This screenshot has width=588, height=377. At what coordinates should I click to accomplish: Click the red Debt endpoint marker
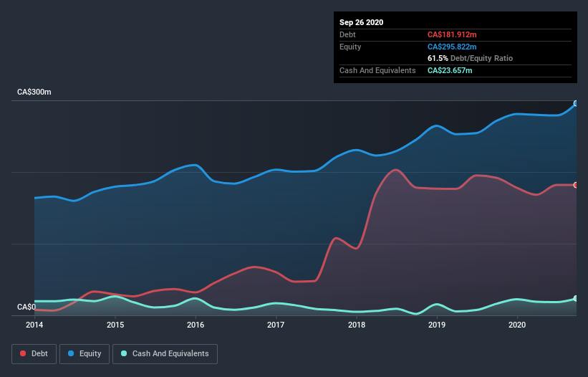pyautogui.click(x=576, y=185)
